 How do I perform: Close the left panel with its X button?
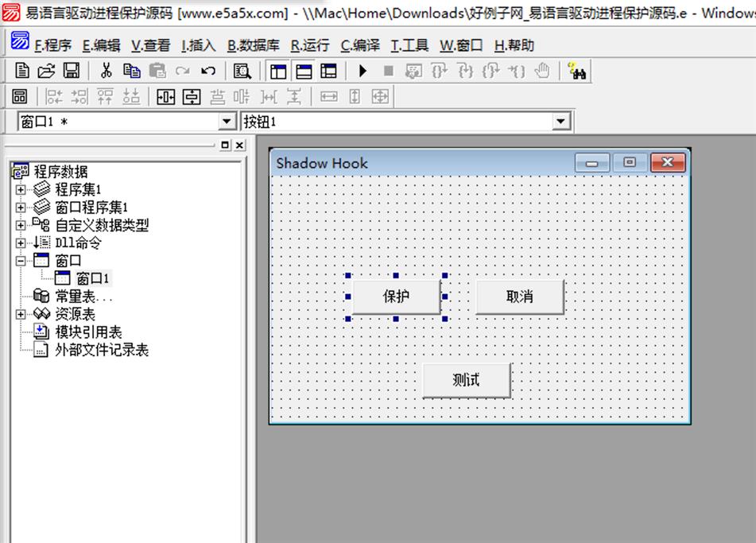(x=239, y=145)
